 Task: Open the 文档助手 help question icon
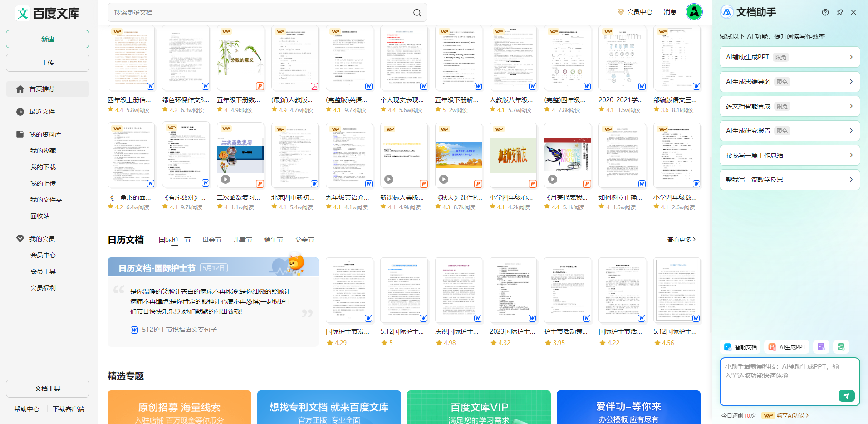[x=825, y=12]
